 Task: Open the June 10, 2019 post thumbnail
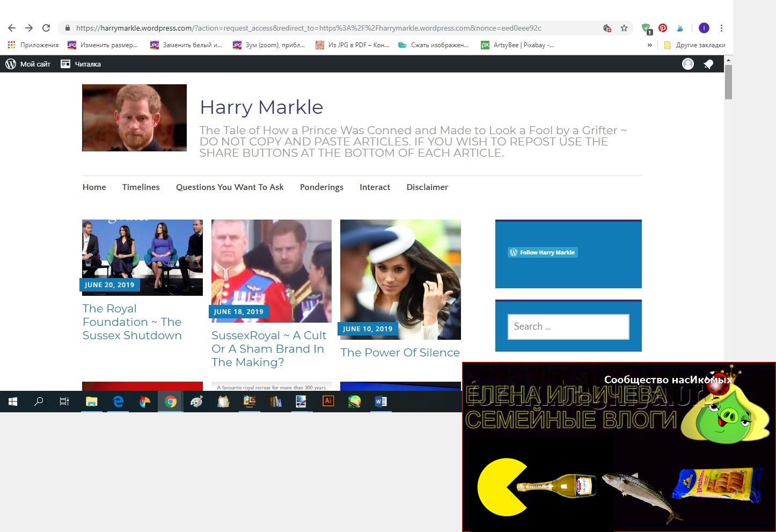[x=400, y=279]
